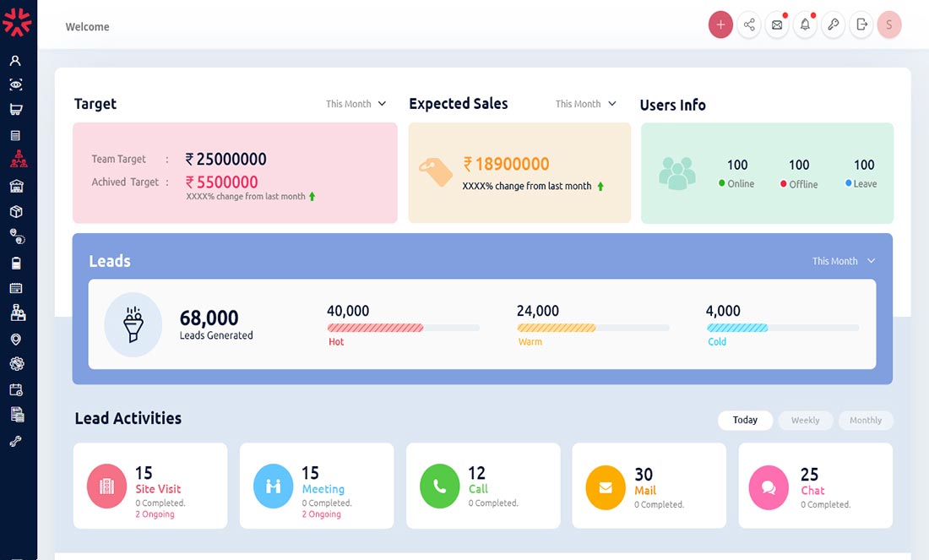Click the 100 Offline users count
The width and height of the screenshot is (929, 560).
[x=799, y=165]
